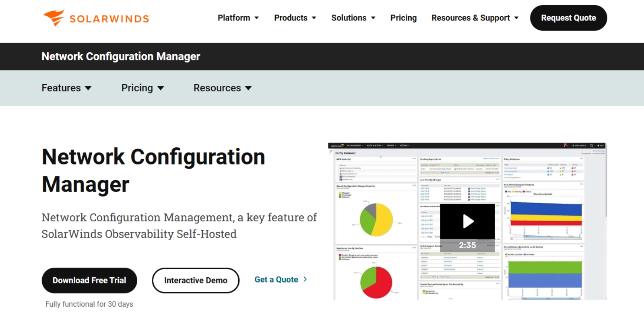Expand the Products dropdown arrow
Viewport: 644px width, 322px height.
point(314,18)
